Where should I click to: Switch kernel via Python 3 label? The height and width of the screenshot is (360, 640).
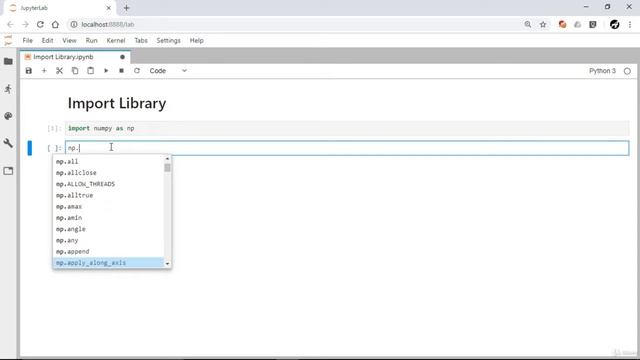(x=602, y=71)
